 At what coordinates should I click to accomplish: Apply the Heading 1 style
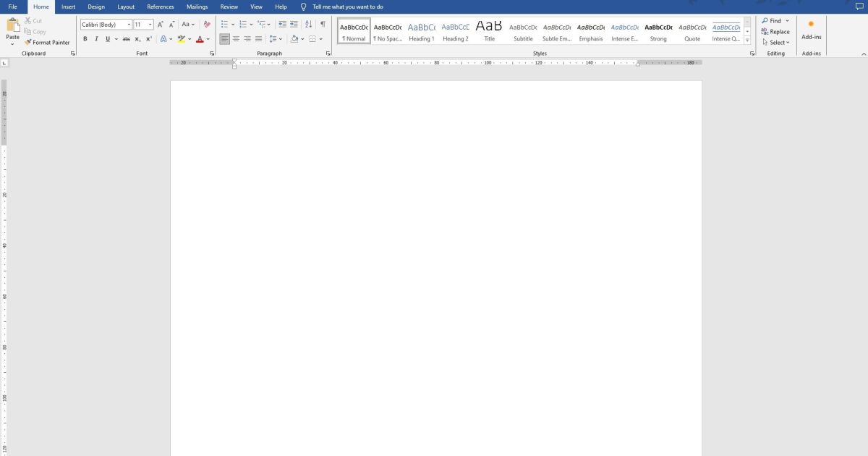tap(421, 31)
